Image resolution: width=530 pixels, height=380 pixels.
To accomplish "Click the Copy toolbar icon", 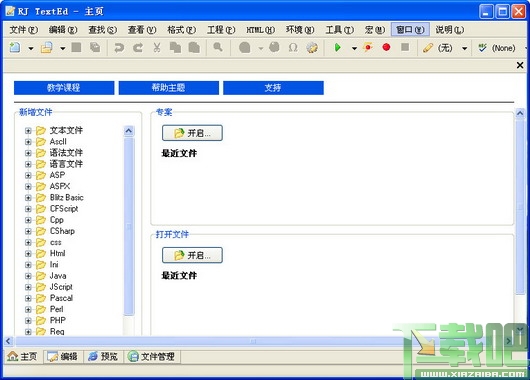I will 175,48.
